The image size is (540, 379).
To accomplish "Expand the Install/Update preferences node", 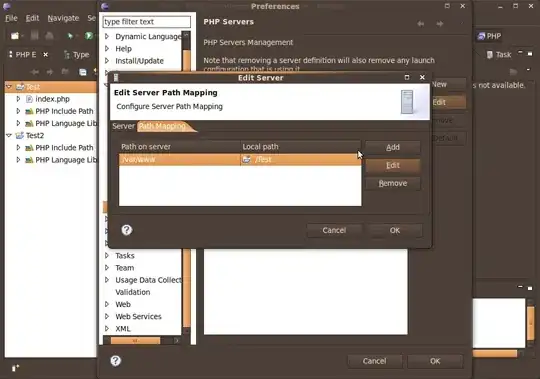I will point(107,61).
